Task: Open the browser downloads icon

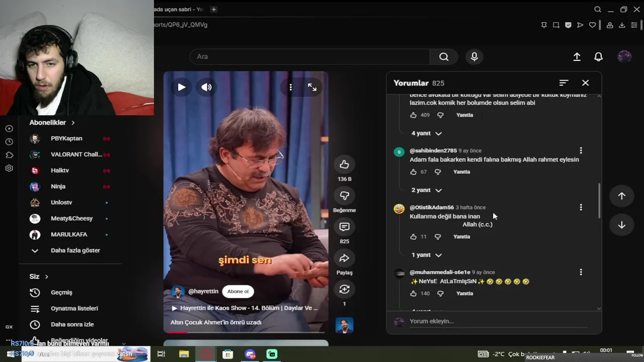Action: click(622, 25)
